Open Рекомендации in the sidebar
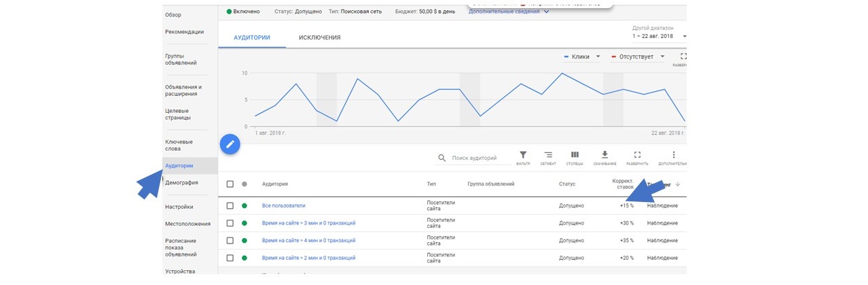The image size is (868, 285). (184, 32)
